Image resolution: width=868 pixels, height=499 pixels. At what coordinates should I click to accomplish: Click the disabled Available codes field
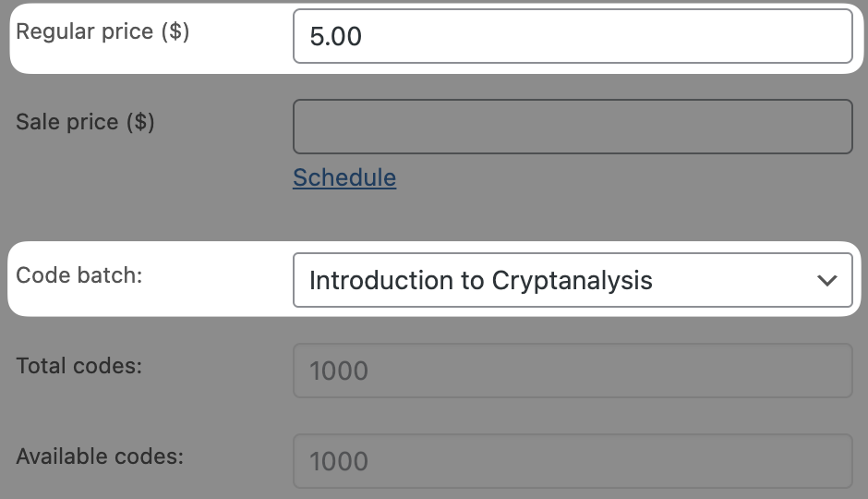coord(573,461)
